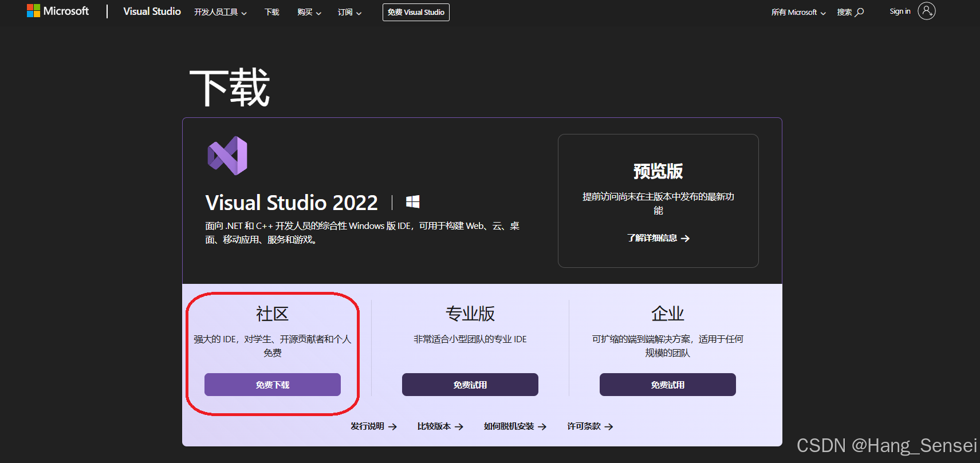
Task: Open the 如何脱机安装 link
Action: coord(515,426)
